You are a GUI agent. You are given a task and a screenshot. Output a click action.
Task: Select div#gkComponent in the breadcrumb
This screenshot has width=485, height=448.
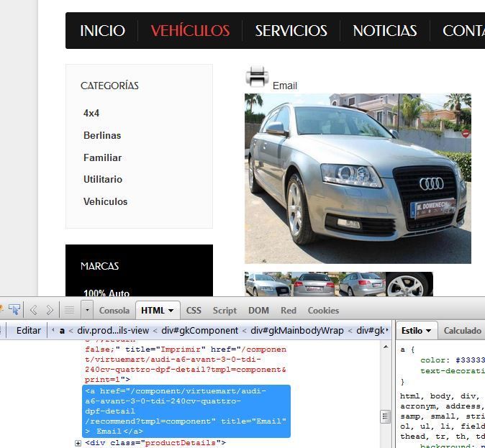click(x=199, y=331)
